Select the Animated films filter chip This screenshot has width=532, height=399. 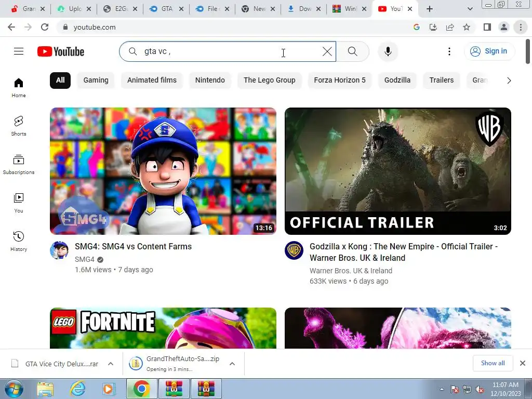152,81
